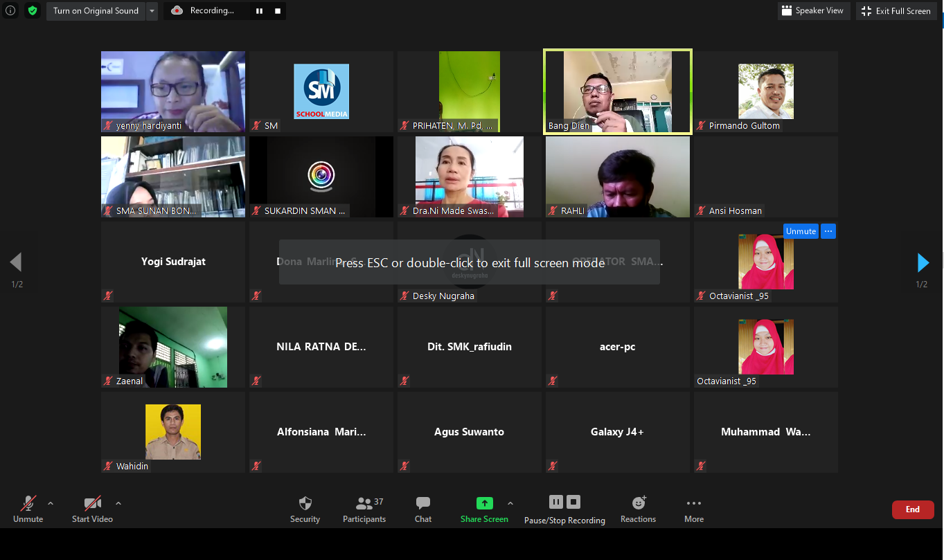Open the Original Sound dropdown arrow
The image size is (944, 560).
152,11
